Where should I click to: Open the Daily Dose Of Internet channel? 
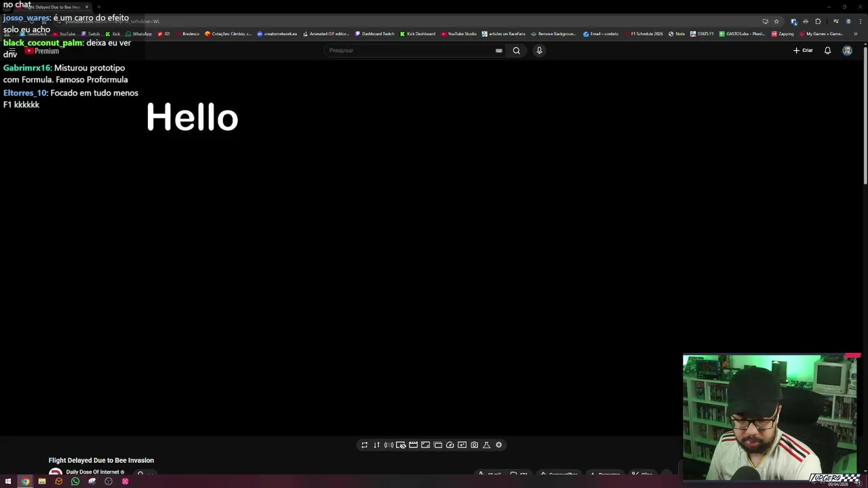click(x=93, y=472)
